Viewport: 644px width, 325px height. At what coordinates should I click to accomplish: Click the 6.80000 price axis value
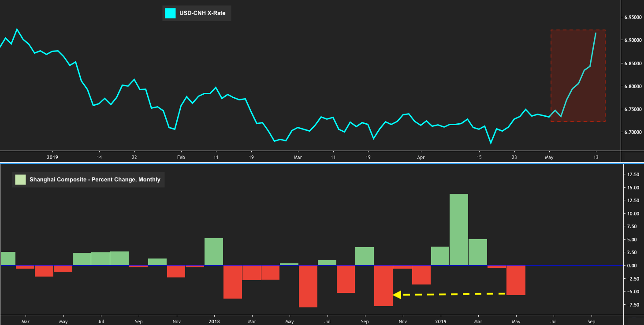point(633,86)
